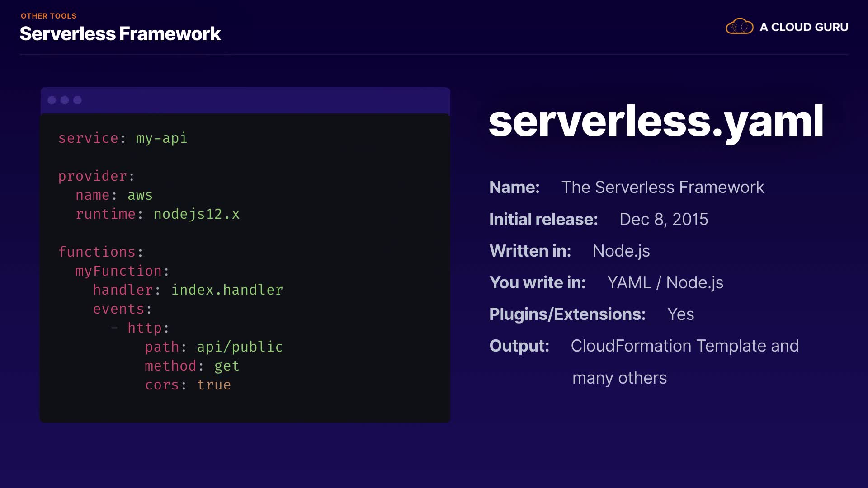Click the 'Dec 8, 2015' release date
The height and width of the screenshot is (488, 868).
click(x=663, y=220)
